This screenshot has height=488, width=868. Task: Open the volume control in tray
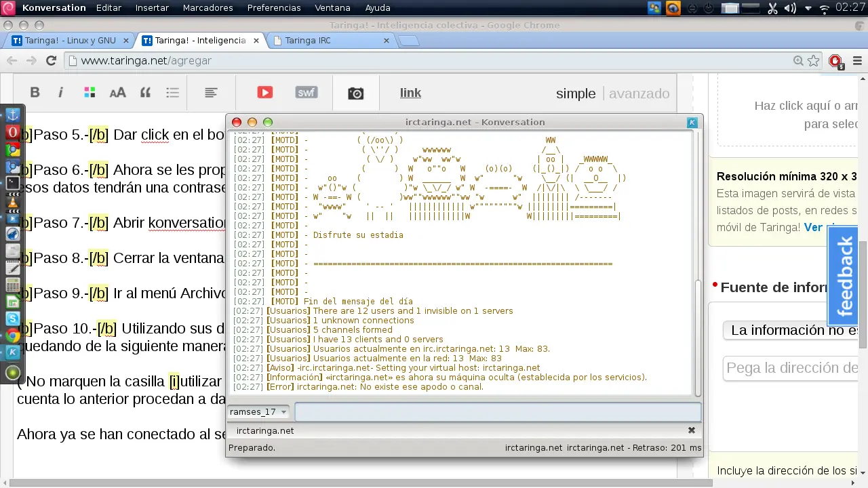click(x=790, y=8)
